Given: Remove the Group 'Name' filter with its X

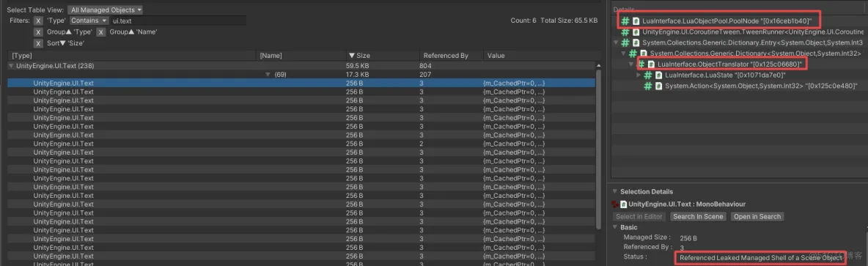Looking at the screenshot, I should tap(101, 32).
